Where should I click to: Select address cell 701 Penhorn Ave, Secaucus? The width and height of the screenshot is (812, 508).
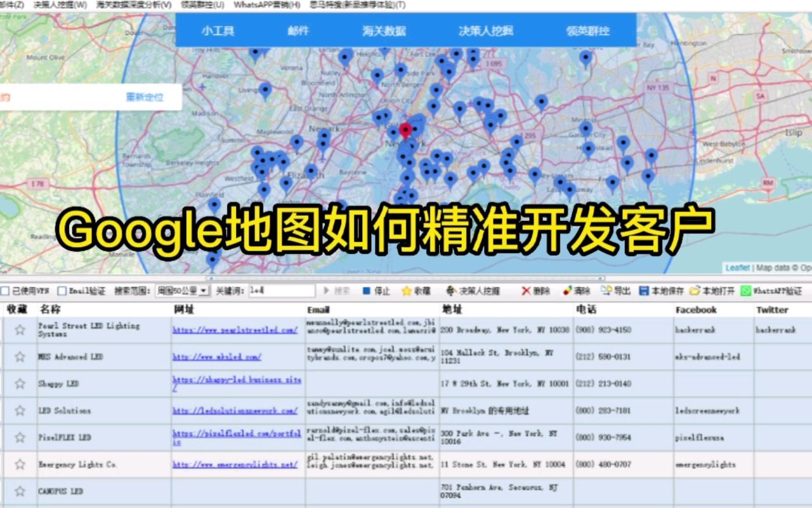tap(506, 491)
